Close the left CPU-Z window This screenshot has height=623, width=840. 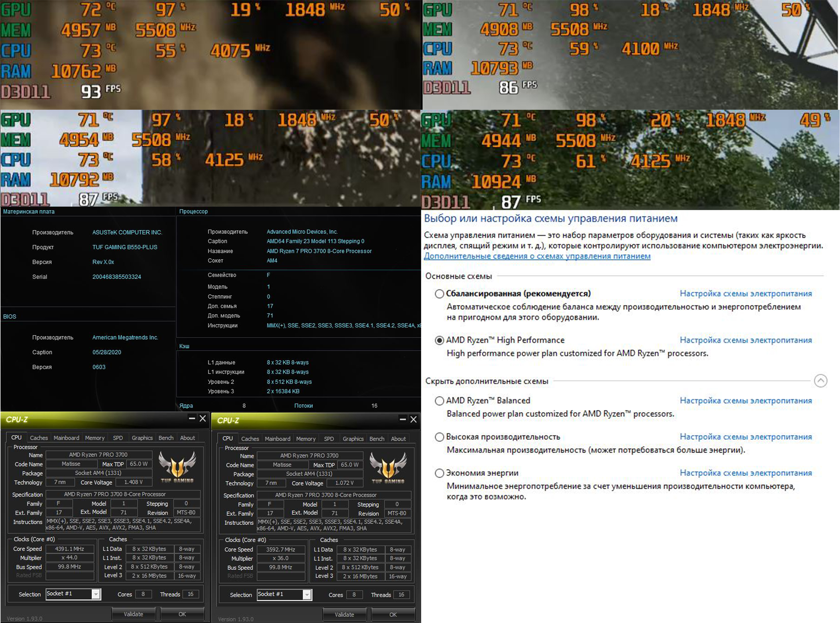pyautogui.click(x=203, y=418)
